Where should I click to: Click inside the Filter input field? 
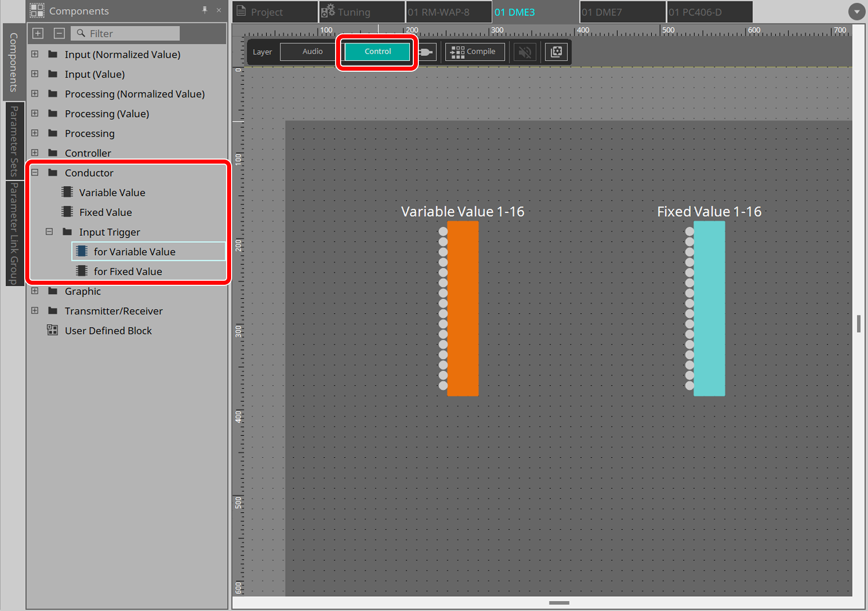126,33
